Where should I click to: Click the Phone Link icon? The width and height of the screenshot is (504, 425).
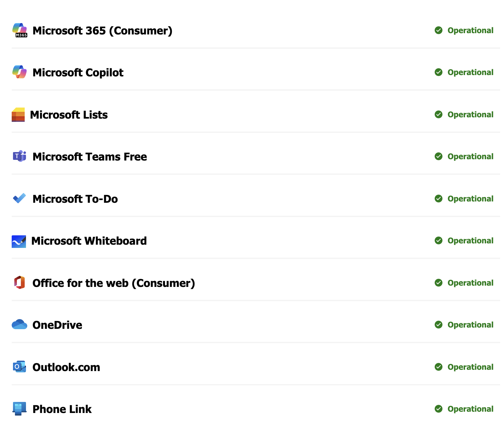point(19,409)
